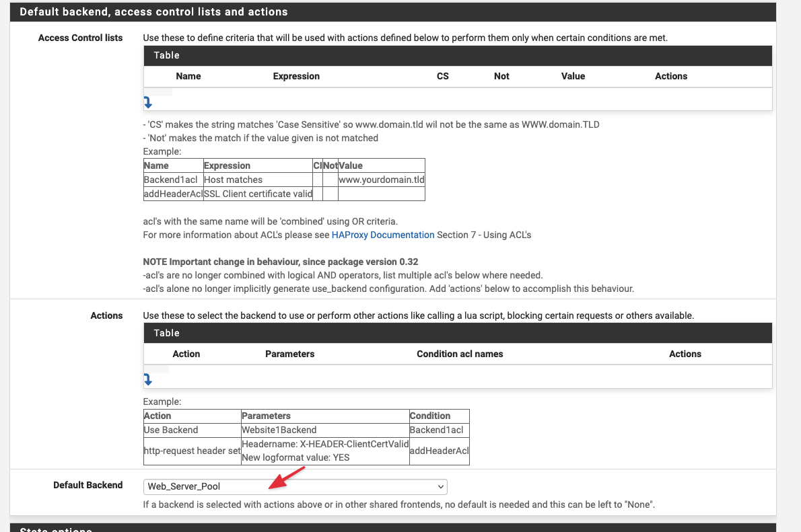
Task: Click the Default backend section heading bar
Action: [x=393, y=11]
